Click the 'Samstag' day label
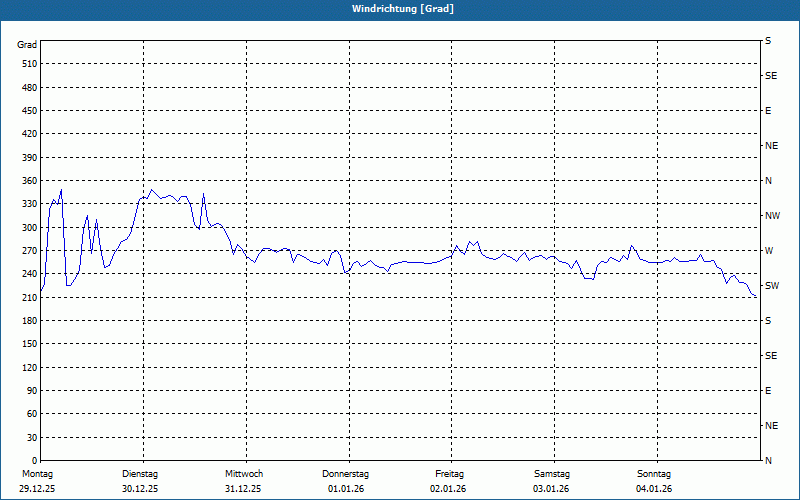The image size is (800, 500). point(552,474)
